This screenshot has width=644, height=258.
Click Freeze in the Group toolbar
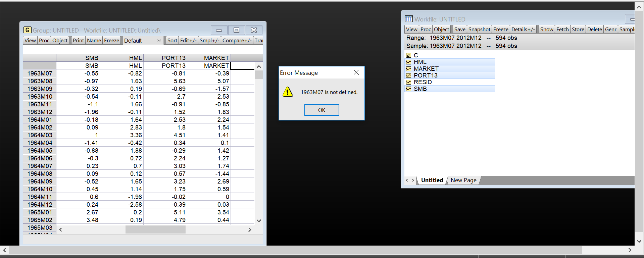point(111,41)
